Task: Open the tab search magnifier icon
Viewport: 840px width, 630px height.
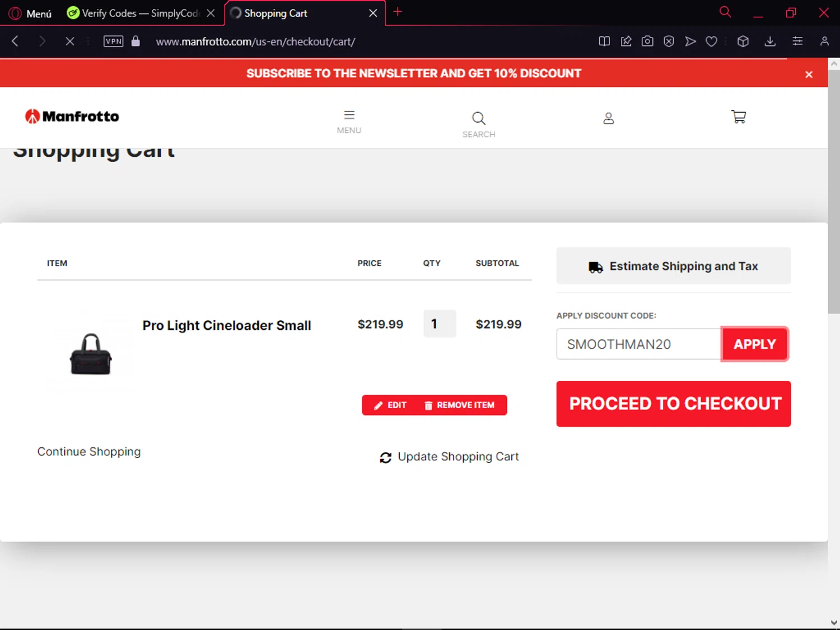Action: click(x=725, y=12)
